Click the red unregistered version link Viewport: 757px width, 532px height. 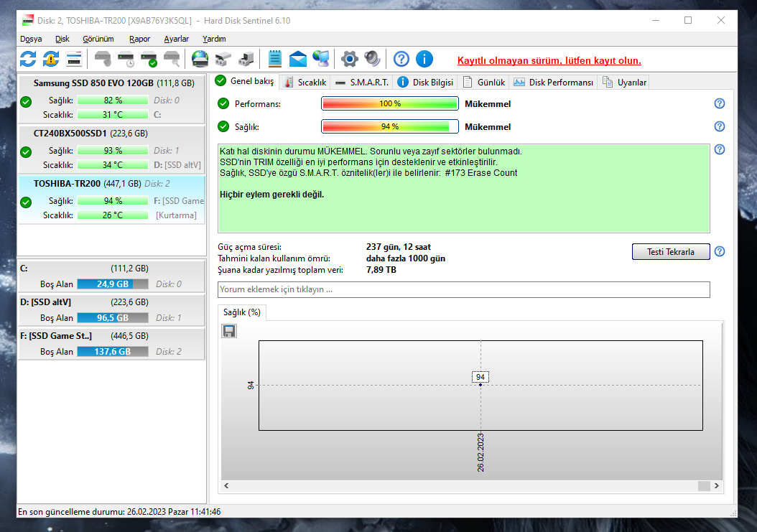click(549, 61)
